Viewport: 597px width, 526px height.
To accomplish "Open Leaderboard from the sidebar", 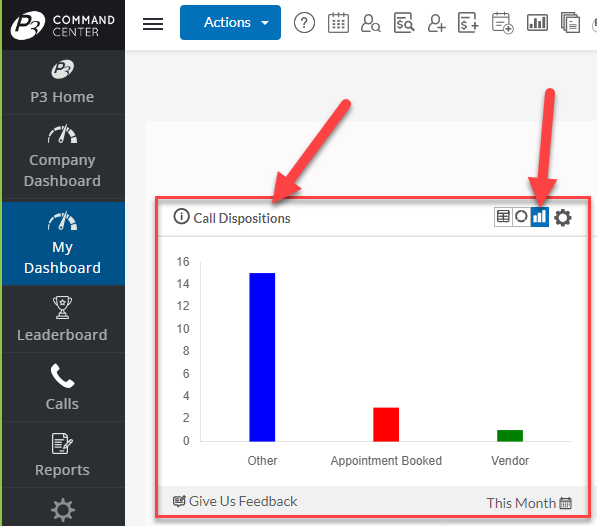I will click(x=62, y=319).
